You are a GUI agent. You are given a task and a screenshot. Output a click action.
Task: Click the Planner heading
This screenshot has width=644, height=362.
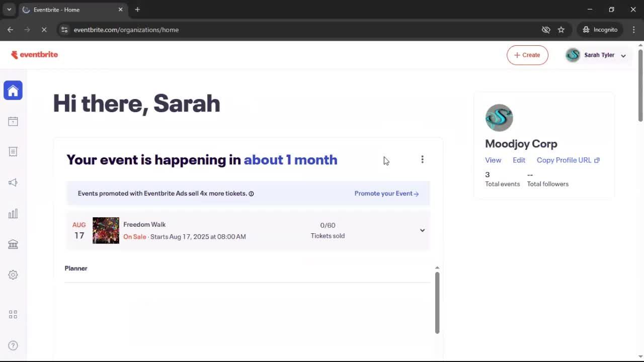pyautogui.click(x=76, y=268)
